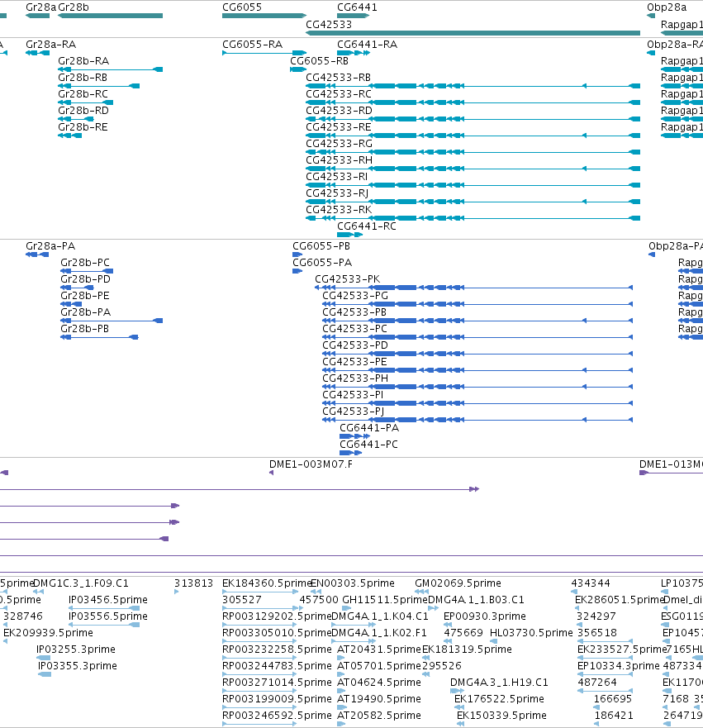Click the IP03456.5prime EST label
The width and height of the screenshot is (703, 728).
(108, 600)
